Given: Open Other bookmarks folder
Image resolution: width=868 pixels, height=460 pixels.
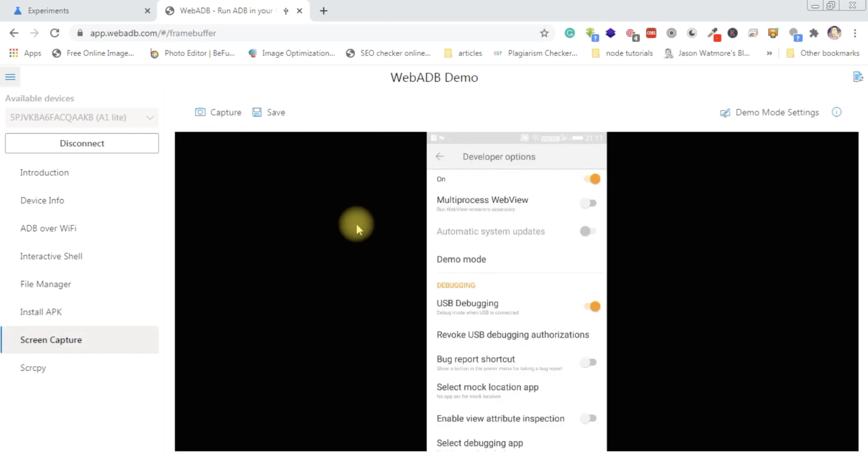Looking at the screenshot, I should (x=823, y=53).
